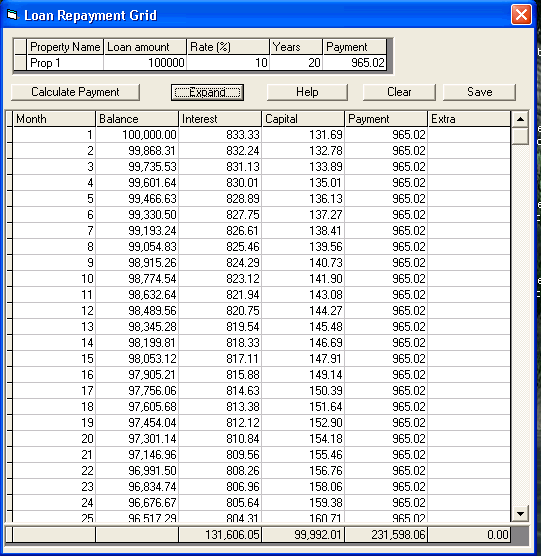Select the Rate (%) cell showing 10
Screen dimensions: 541x556
click(x=228, y=63)
